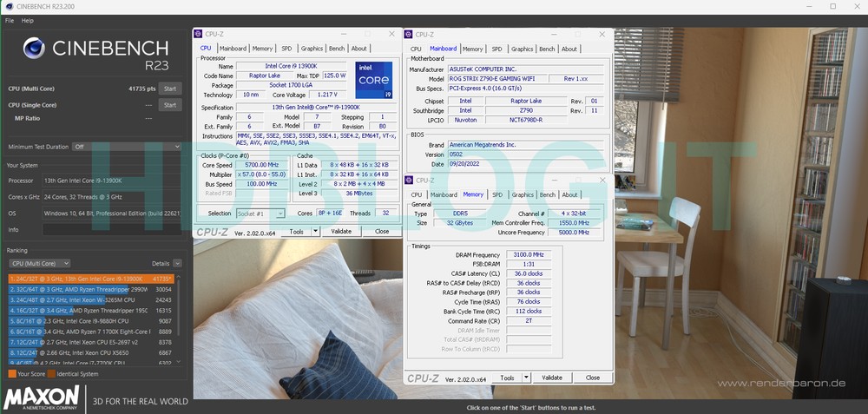Viewport: 868px width, 414px height.
Task: Click the LPCIO value NCT6798D-R
Action: pyautogui.click(x=526, y=120)
